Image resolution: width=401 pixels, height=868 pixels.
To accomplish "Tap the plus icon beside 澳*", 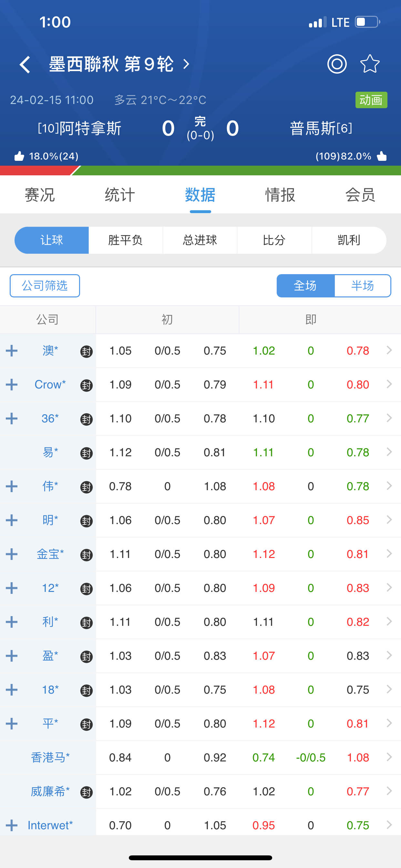I will (x=12, y=351).
